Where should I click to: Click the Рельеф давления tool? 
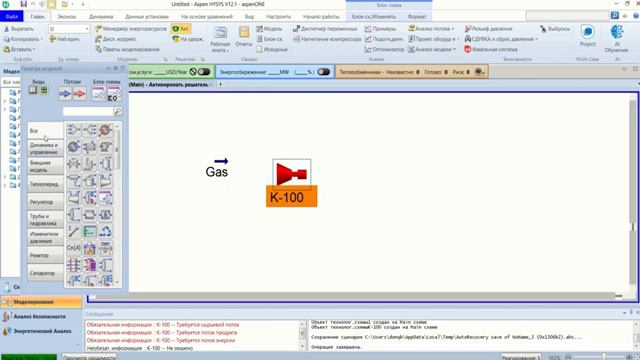click(488, 29)
